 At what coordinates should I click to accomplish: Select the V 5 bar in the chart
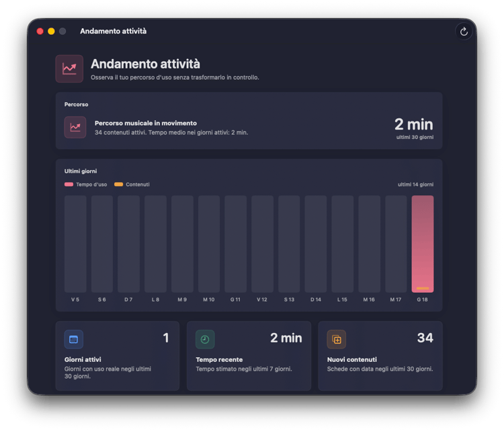pyautogui.click(x=75, y=244)
